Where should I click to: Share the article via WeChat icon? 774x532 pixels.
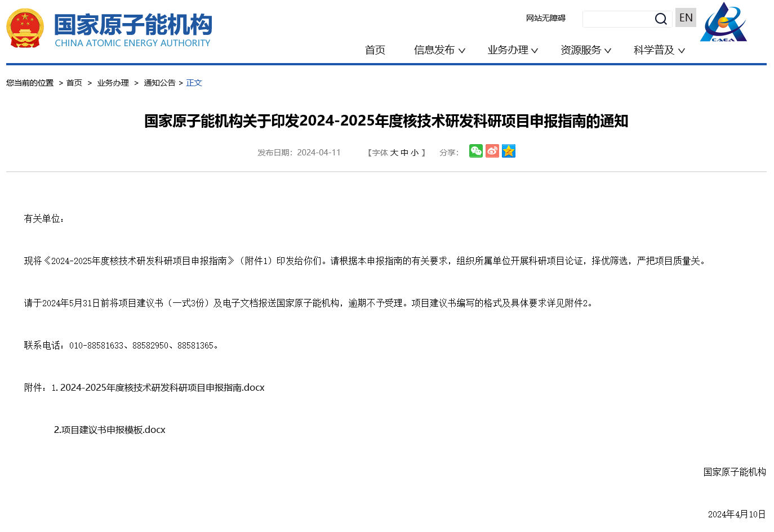476,151
